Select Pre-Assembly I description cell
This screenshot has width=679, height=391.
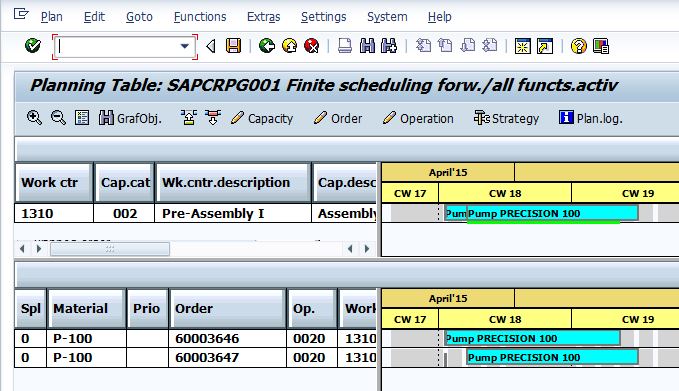pos(233,213)
